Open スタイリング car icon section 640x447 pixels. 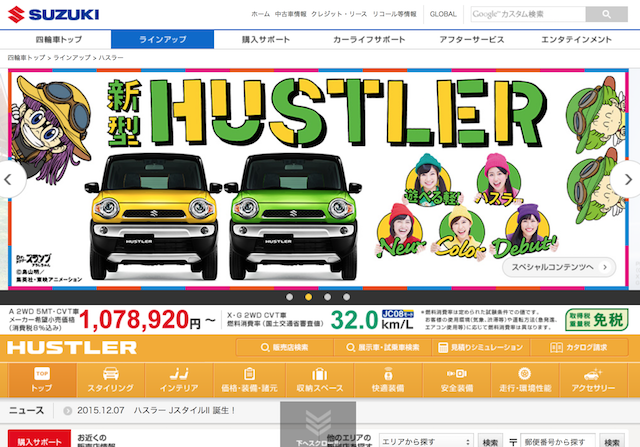111,380
